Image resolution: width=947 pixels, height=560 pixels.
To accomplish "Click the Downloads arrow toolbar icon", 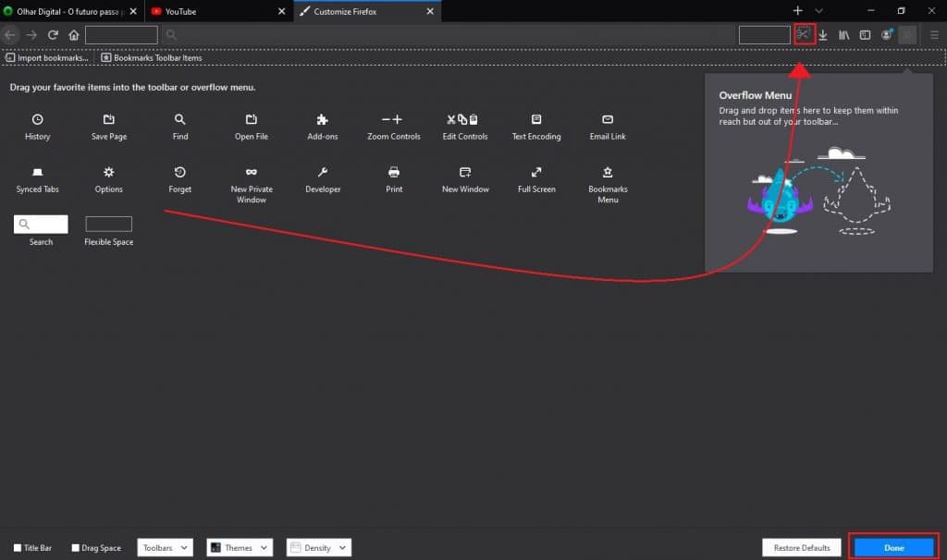I will [822, 35].
